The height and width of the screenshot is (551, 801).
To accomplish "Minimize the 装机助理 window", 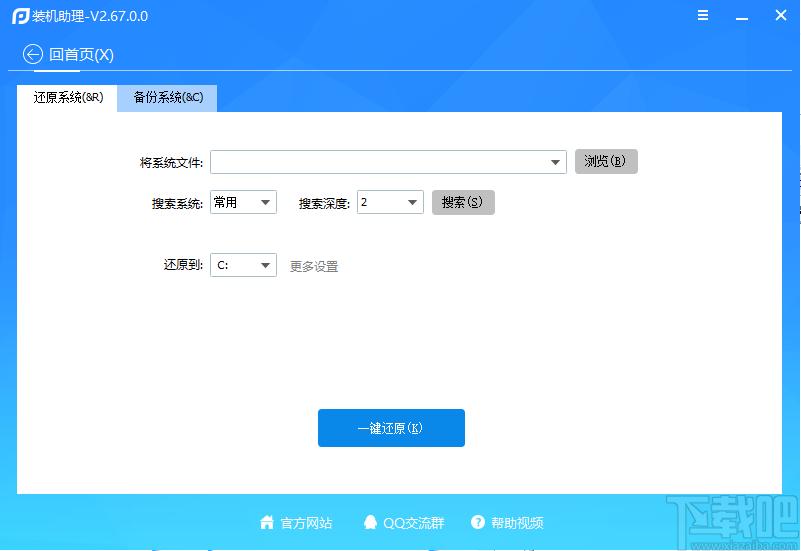I will [742, 18].
